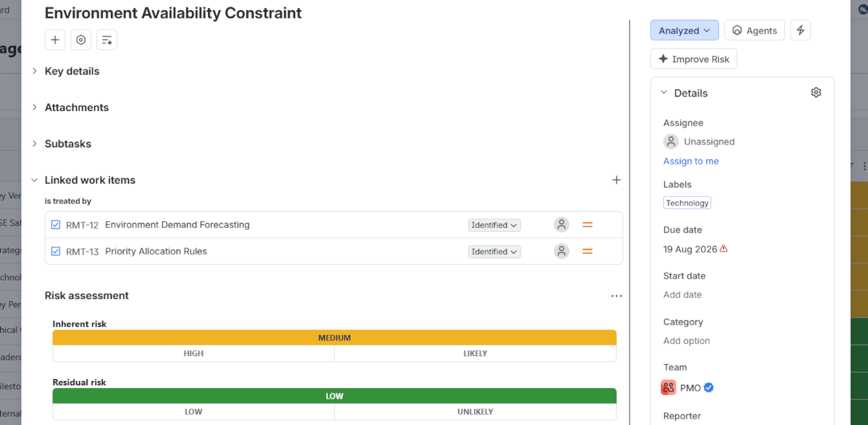Expand the Attachments section
Screen dimensions: 868x425
tap(34, 107)
